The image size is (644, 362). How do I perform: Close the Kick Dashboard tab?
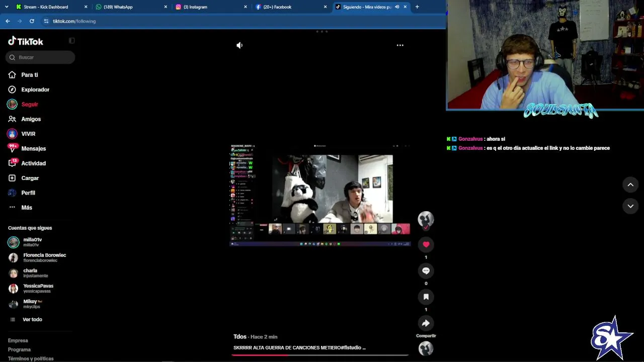click(x=86, y=7)
